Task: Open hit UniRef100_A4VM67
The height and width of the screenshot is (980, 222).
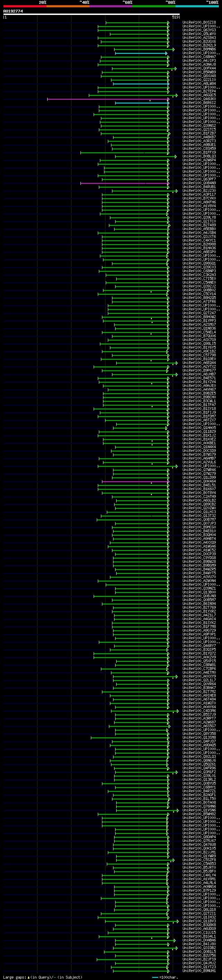Action: tap(199, 390)
